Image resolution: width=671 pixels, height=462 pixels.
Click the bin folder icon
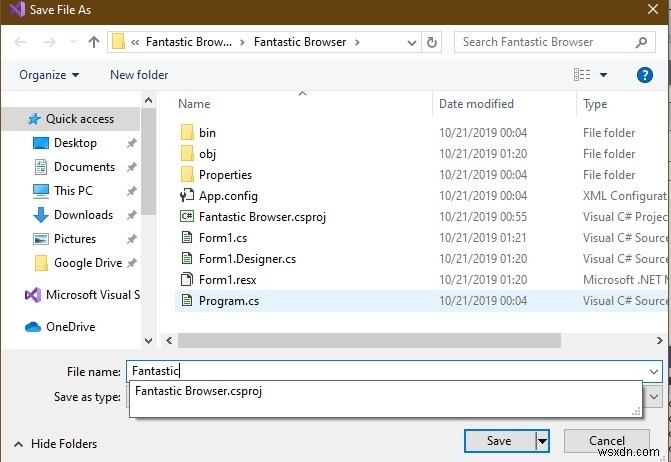(x=187, y=133)
